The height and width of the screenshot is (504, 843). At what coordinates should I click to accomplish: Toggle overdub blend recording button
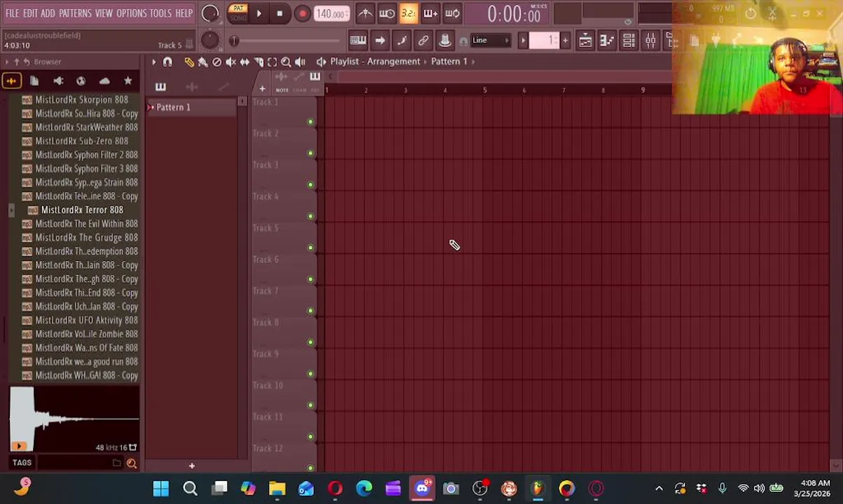431,13
